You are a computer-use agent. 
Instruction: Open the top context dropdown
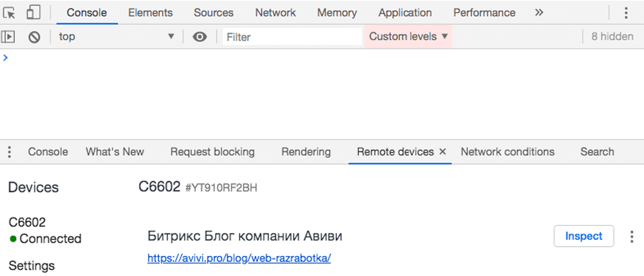[x=117, y=37]
